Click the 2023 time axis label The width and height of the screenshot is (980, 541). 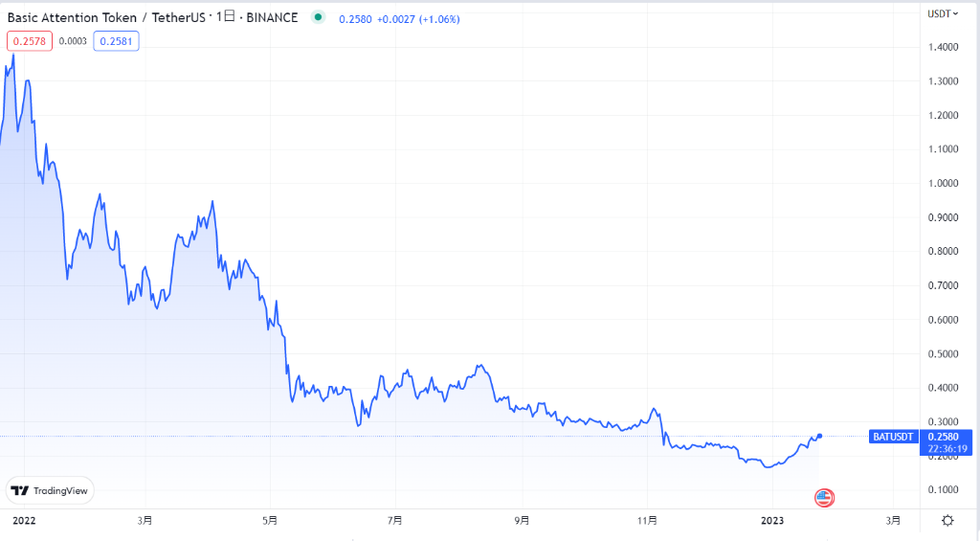pos(772,520)
